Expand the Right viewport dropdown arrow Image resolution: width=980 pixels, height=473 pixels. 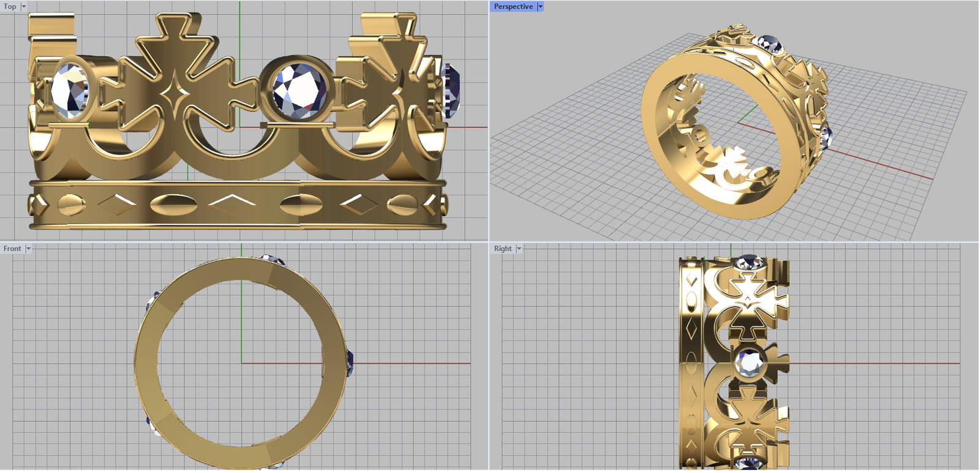(519, 249)
